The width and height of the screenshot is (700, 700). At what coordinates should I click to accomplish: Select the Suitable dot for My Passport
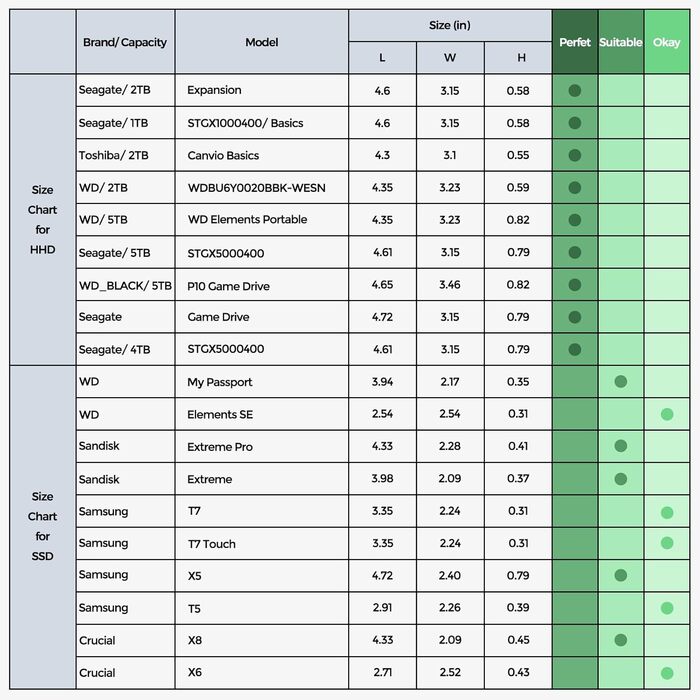pos(621,381)
